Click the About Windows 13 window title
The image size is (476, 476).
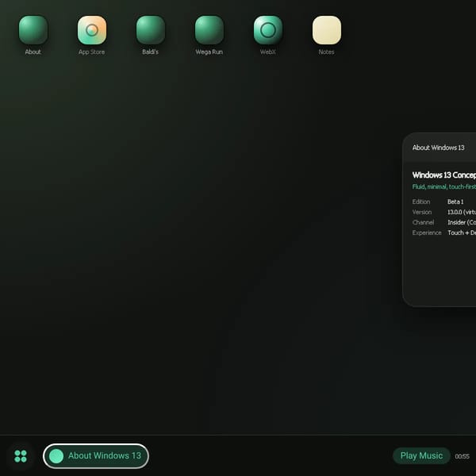[438, 148]
